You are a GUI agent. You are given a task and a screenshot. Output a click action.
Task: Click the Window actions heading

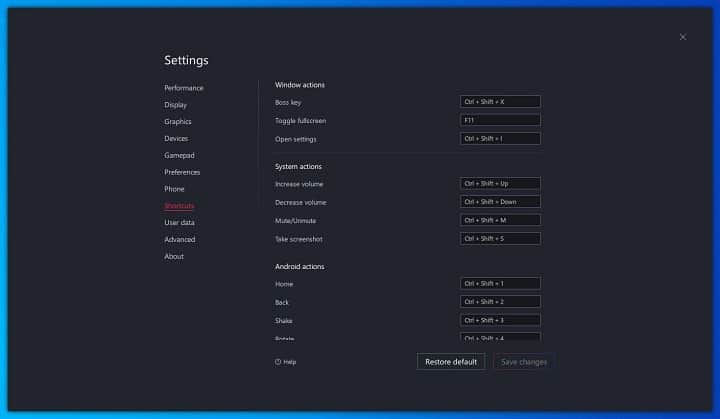point(299,85)
